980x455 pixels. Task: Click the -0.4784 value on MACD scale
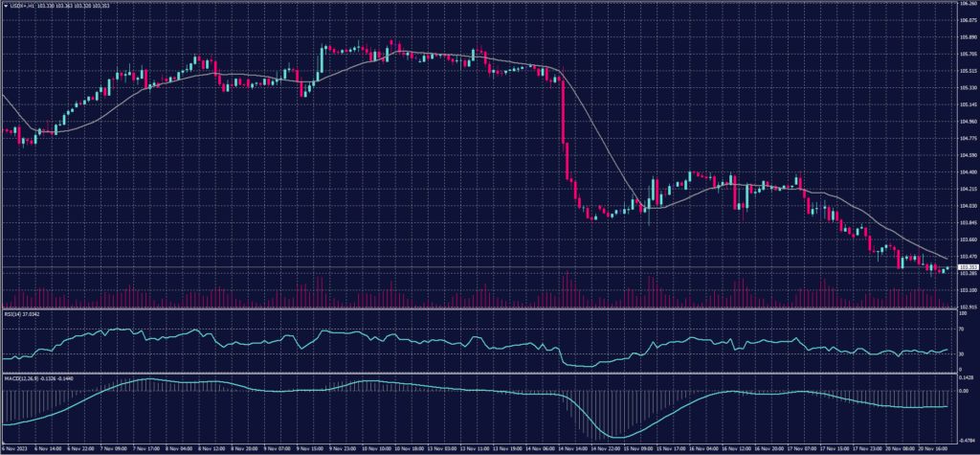pyautogui.click(x=966, y=440)
